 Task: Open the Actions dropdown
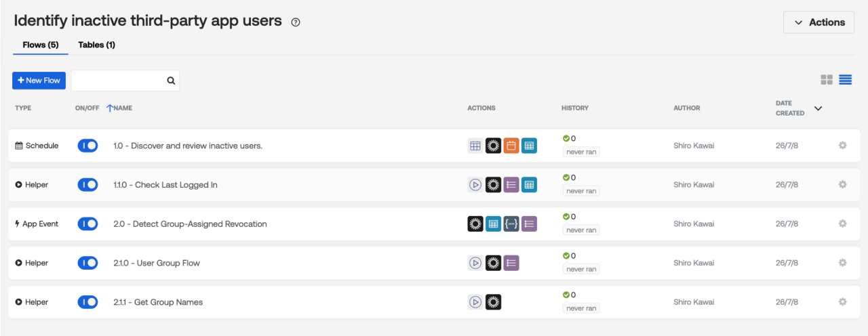819,22
